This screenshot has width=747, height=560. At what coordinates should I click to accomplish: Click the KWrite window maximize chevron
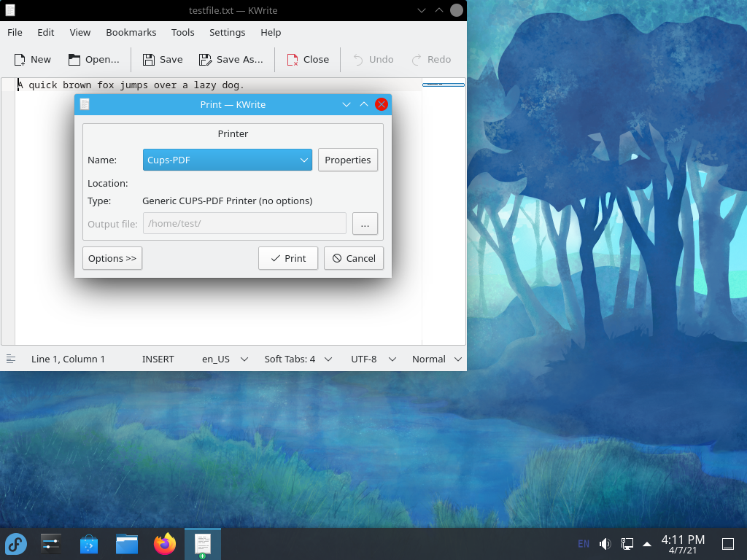click(439, 10)
